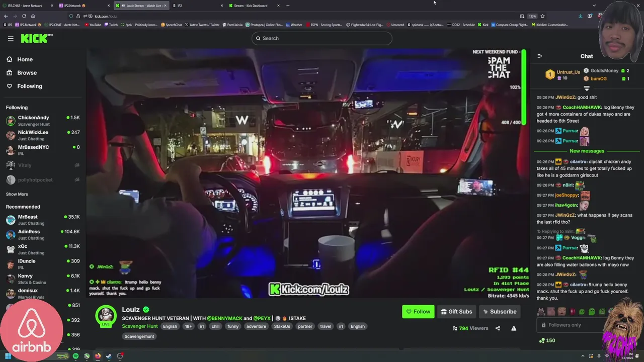644x362 pixels.
Task: Open Browse in sidebar
Action: [22, 73]
